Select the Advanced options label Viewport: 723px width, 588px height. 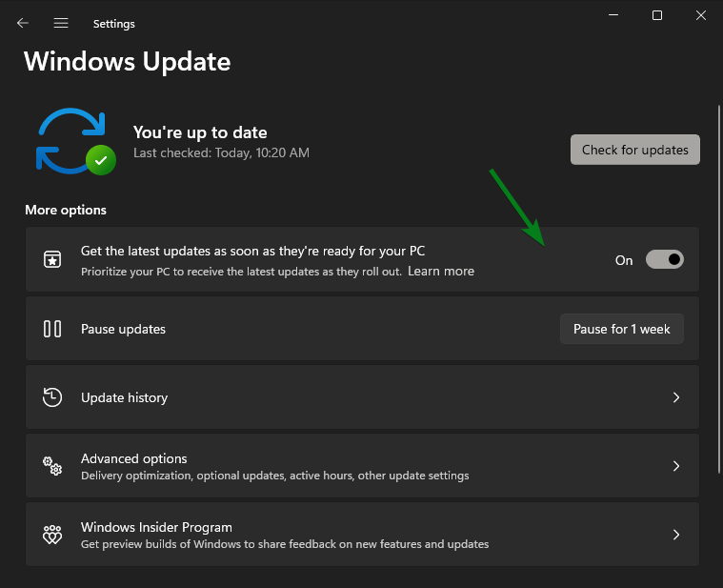click(134, 458)
